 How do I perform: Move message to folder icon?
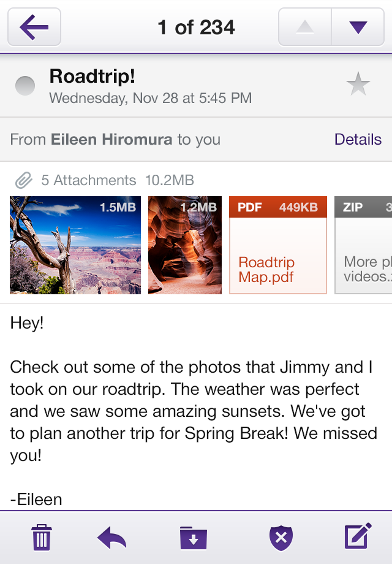pyautogui.click(x=194, y=538)
